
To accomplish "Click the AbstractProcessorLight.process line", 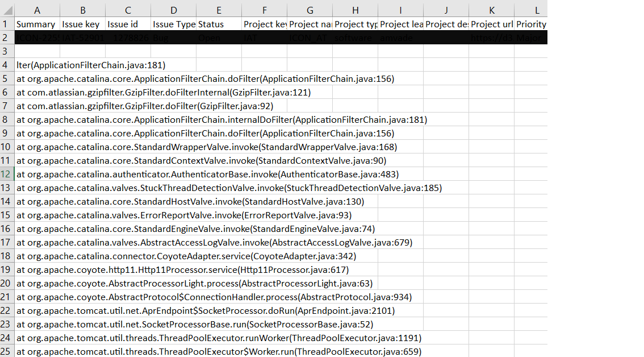I will pyautogui.click(x=194, y=283).
